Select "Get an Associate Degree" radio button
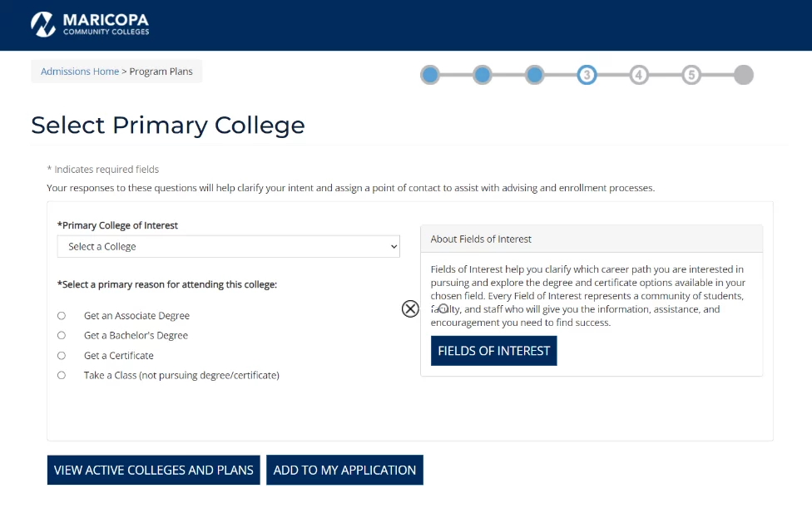Viewport: 812px width, 508px height. click(x=61, y=315)
